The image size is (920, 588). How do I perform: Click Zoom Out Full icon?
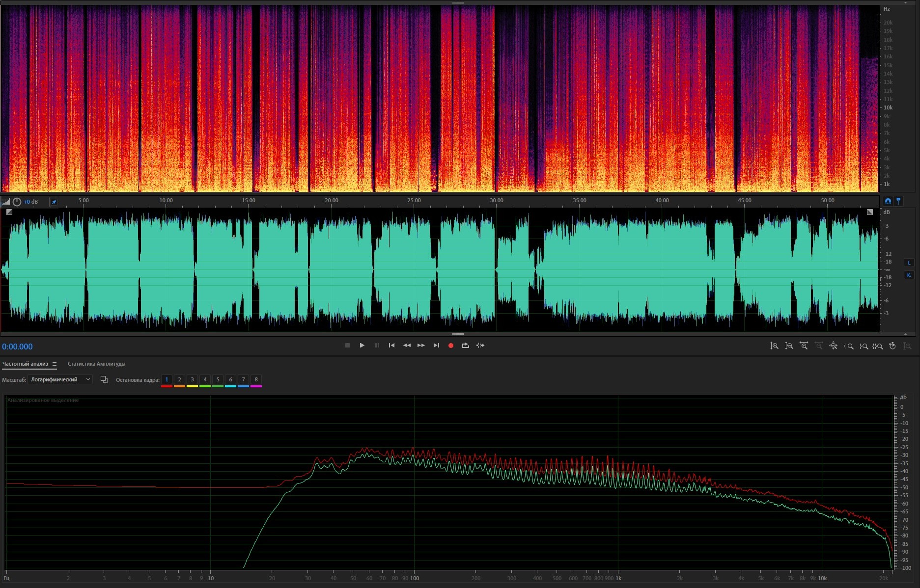833,346
